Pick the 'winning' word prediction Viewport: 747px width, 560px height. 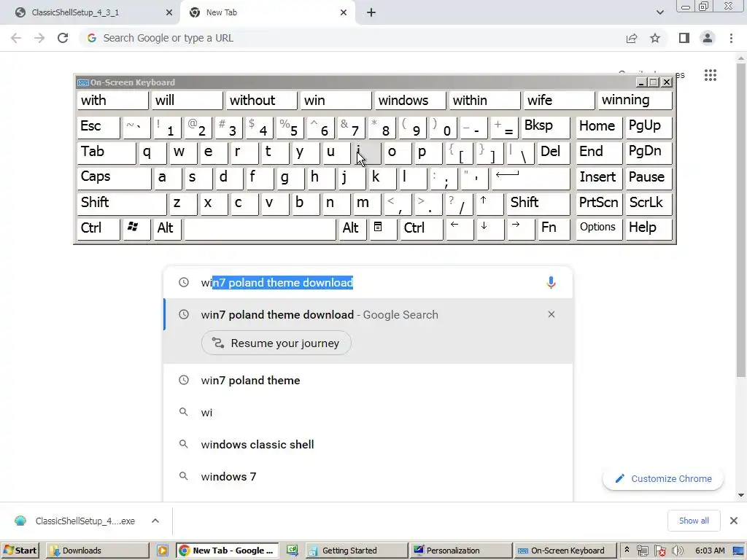point(634,101)
